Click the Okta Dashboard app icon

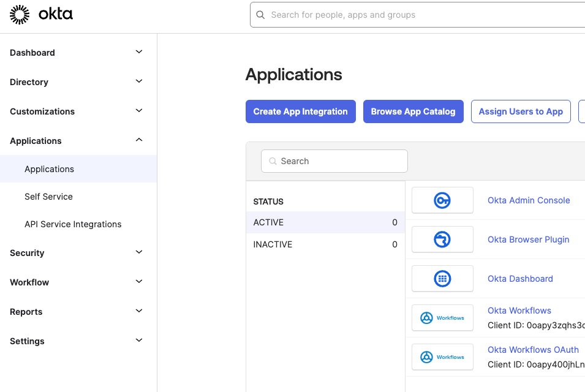pyautogui.click(x=442, y=279)
